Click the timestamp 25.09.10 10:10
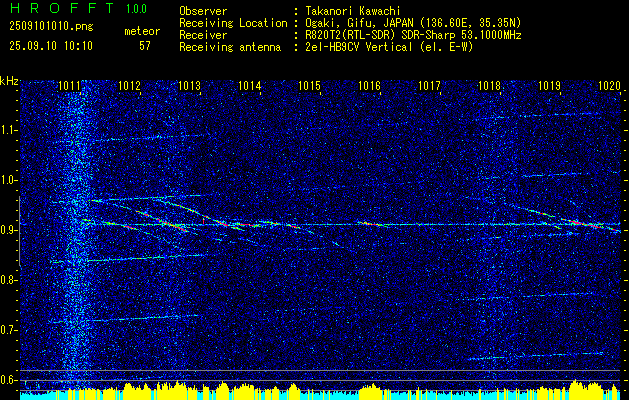Screen dimensions: 629x400 tap(51, 46)
